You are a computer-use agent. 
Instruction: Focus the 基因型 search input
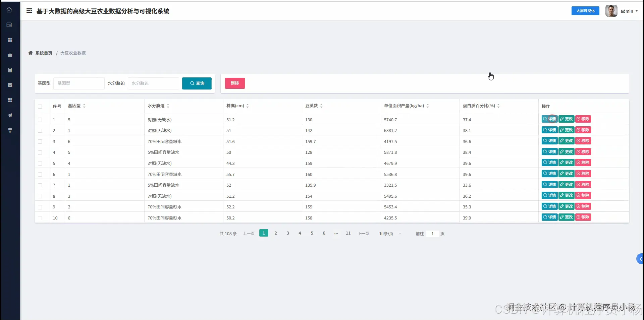79,83
